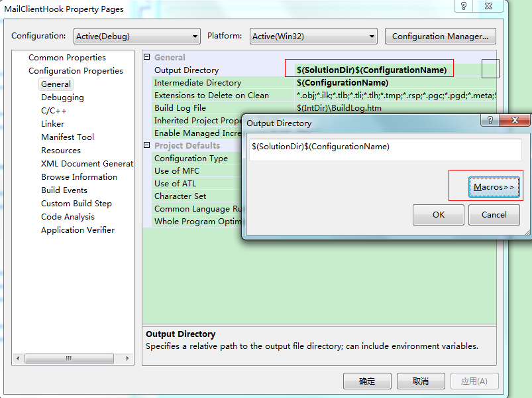Click the $(IntDir)\BuildLog.htm value

339,108
